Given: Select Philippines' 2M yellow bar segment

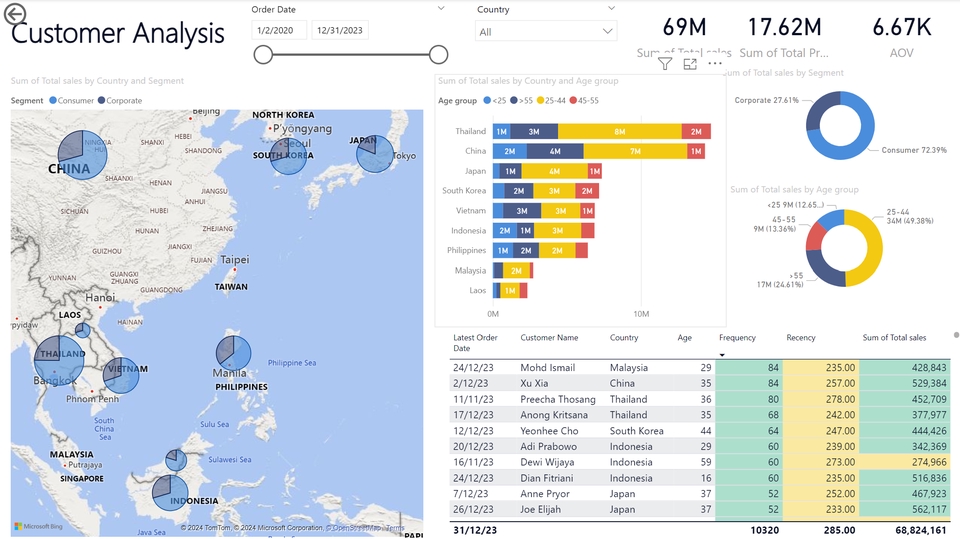Looking at the screenshot, I should coord(557,251).
